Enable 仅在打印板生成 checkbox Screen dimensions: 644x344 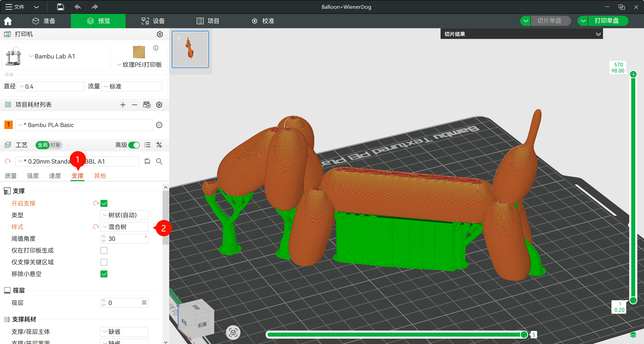point(104,250)
